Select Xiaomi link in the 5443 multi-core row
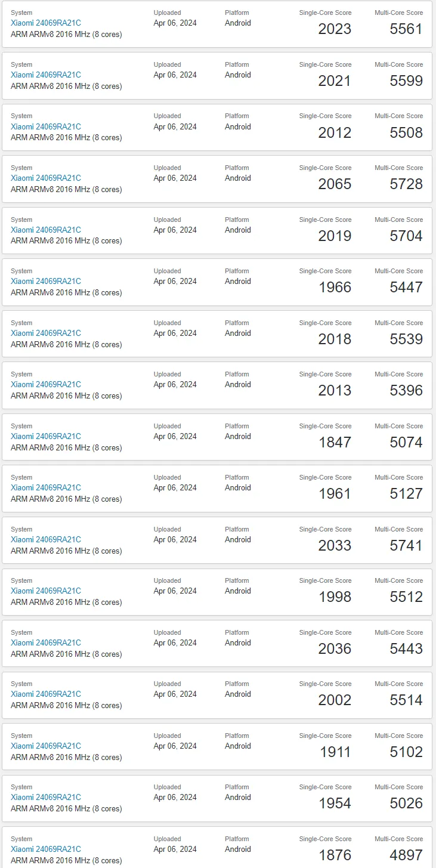The height and width of the screenshot is (868, 436). [46, 642]
